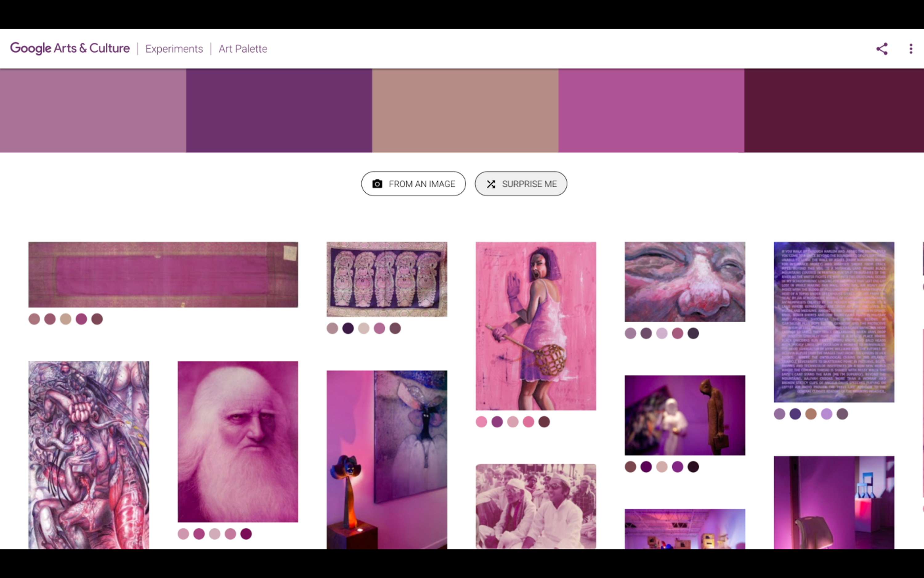Viewport: 924px width, 578px height.
Task: Open the purple text poster artwork
Action: [x=834, y=322]
